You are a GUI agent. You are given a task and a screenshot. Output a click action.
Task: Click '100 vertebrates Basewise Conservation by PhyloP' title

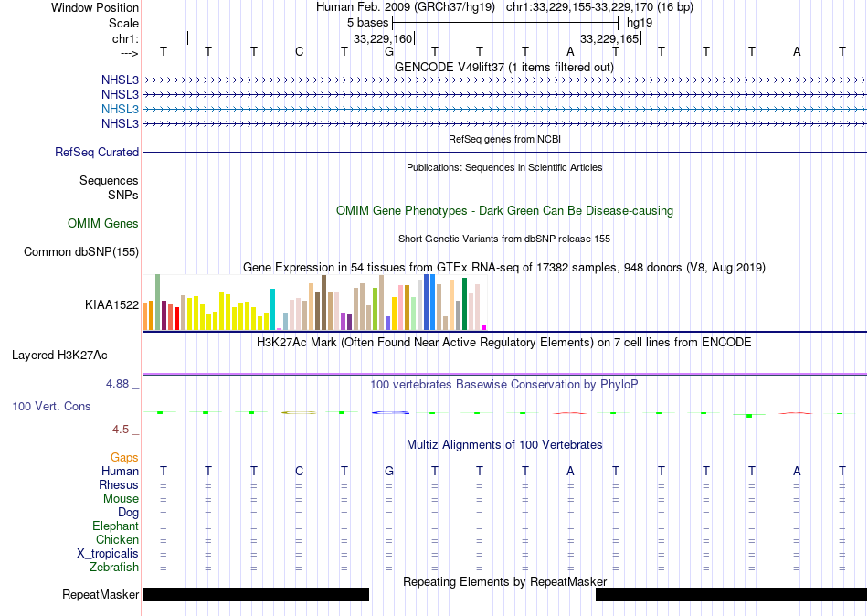click(504, 385)
